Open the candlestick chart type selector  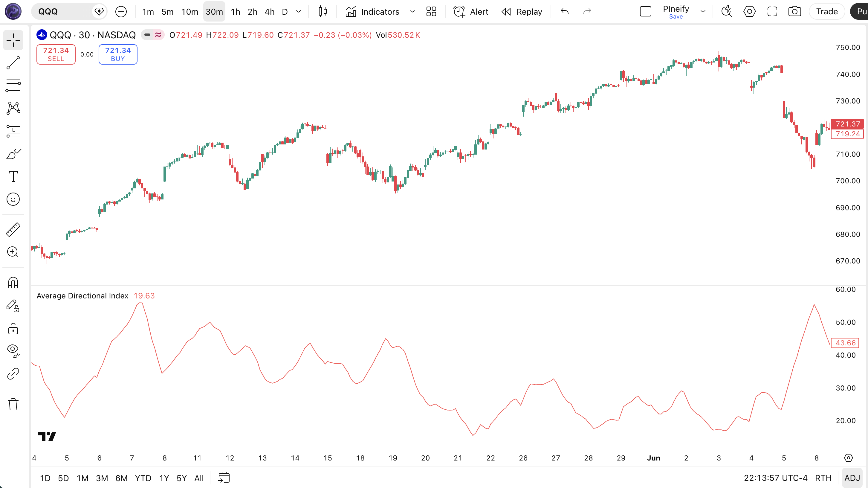323,11
